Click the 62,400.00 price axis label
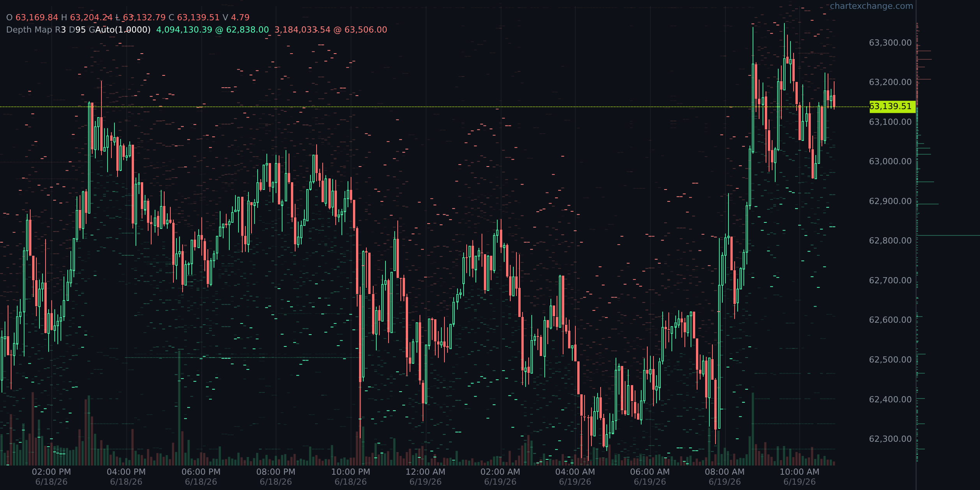 pyautogui.click(x=890, y=399)
